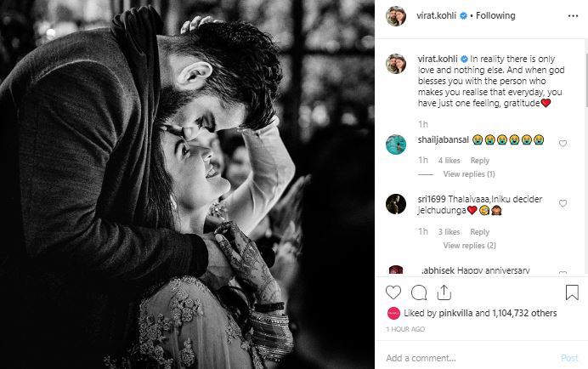
Task: Like the post with the heart icon
Action: (393, 292)
